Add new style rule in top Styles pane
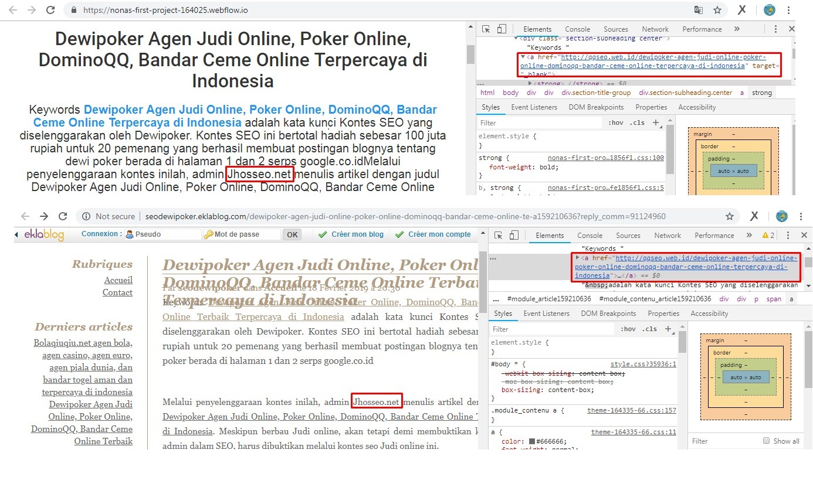This screenshot has width=813, height=504. [x=656, y=122]
